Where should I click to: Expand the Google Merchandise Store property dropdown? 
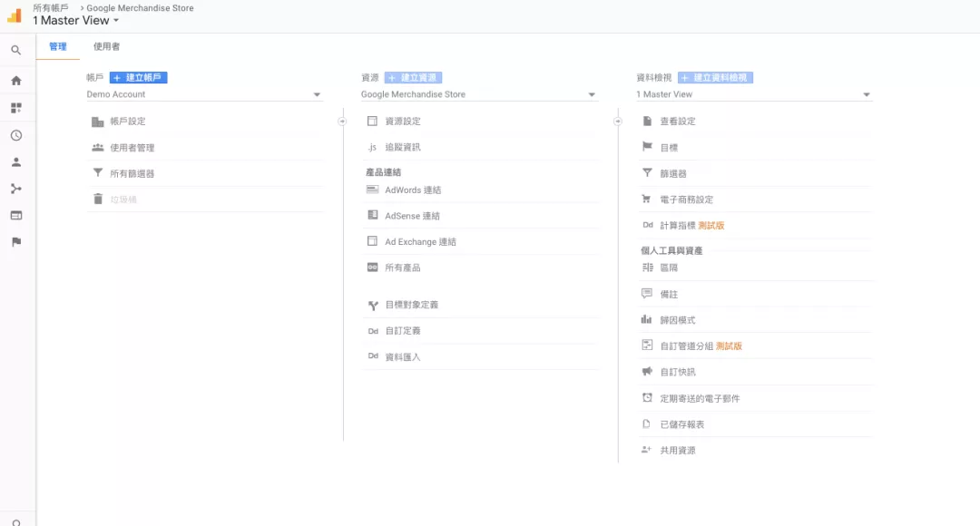click(479, 94)
